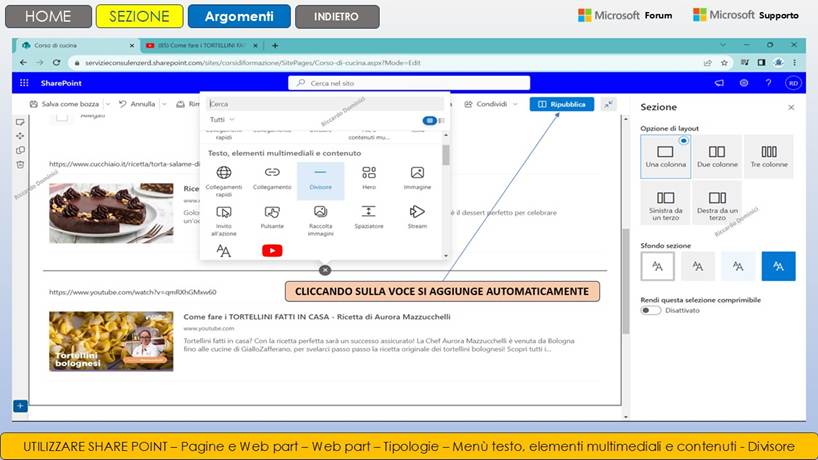This screenshot has height=460, width=818.
Task: Edit section with the top sidebar icon
Action: [20, 122]
